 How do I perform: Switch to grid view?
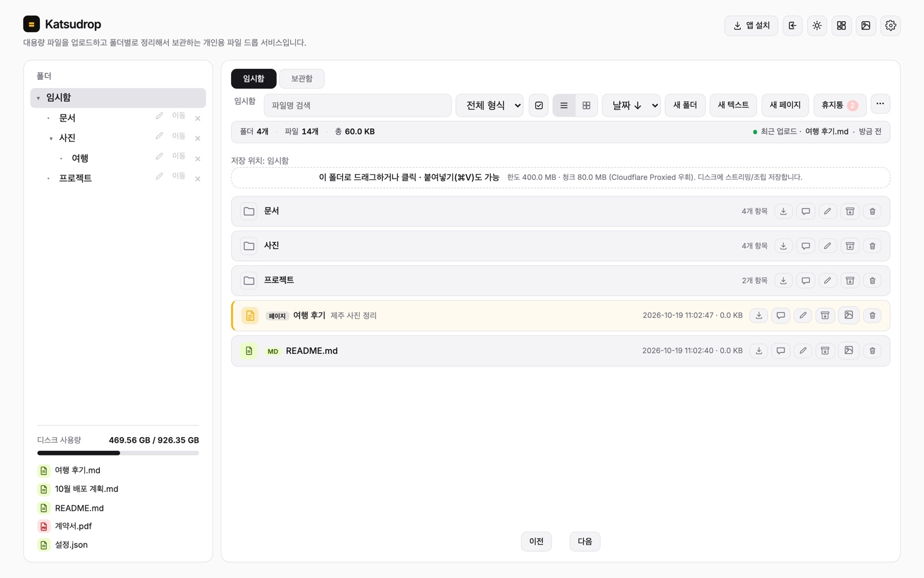586,105
